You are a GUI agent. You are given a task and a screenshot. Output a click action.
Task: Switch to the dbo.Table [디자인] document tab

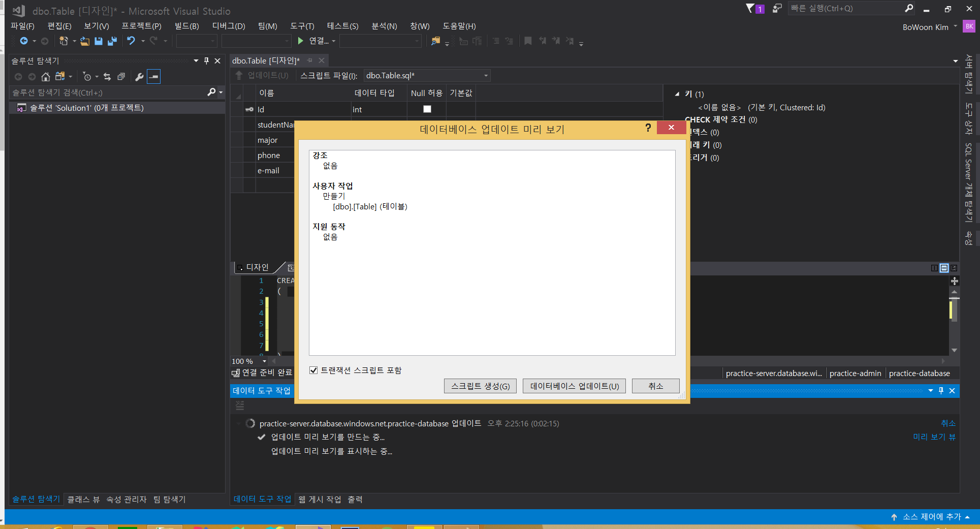(x=266, y=60)
